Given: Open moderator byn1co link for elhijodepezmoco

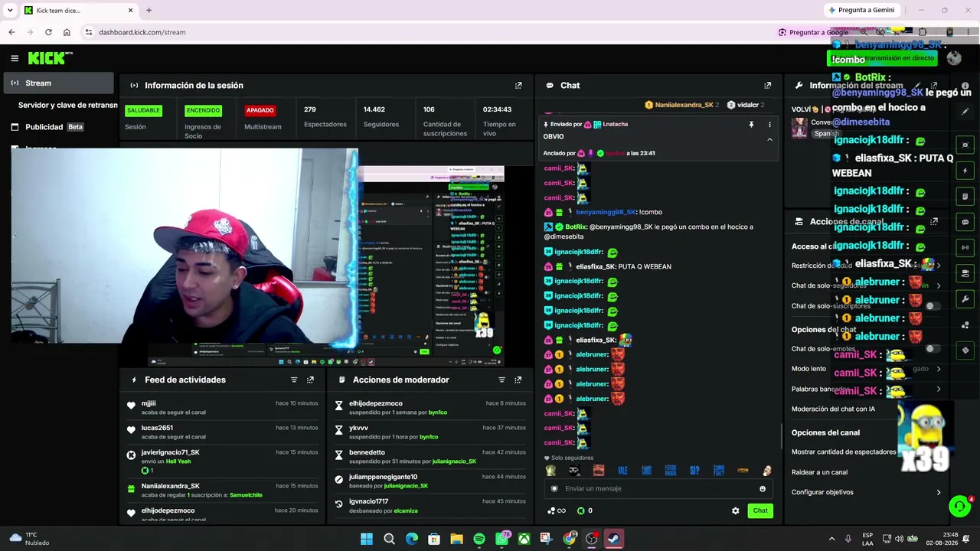Looking at the screenshot, I should tap(438, 412).
